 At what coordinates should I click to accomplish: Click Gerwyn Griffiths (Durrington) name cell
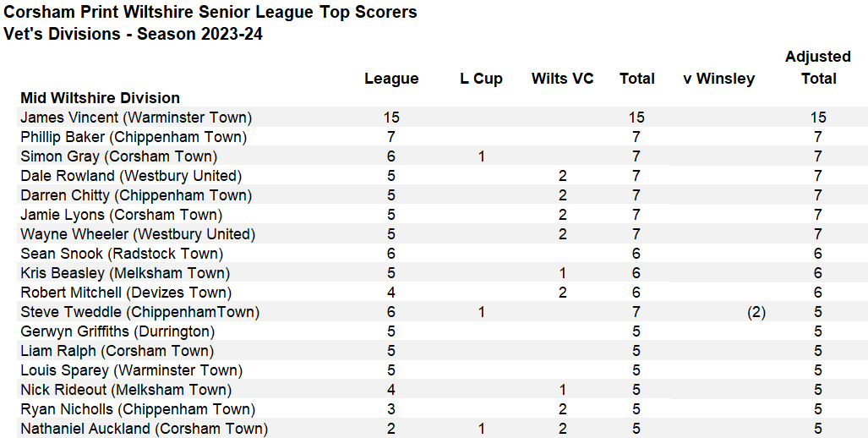tap(117, 331)
